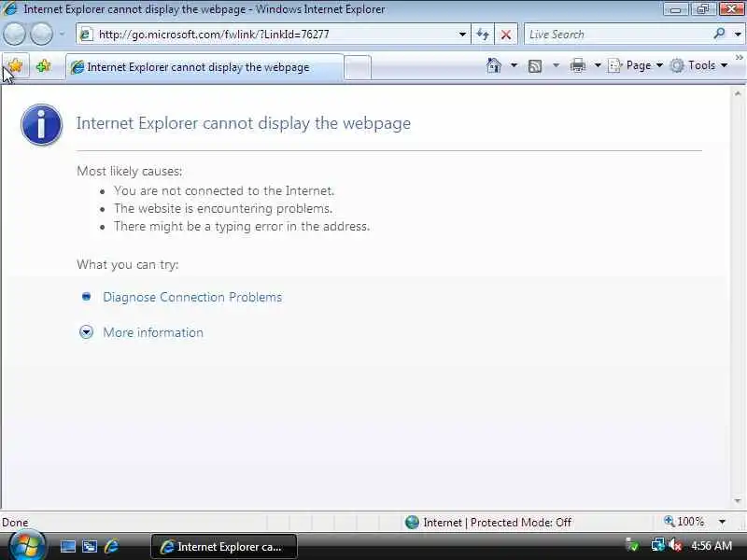Click the muted volume tray icon

point(675,545)
